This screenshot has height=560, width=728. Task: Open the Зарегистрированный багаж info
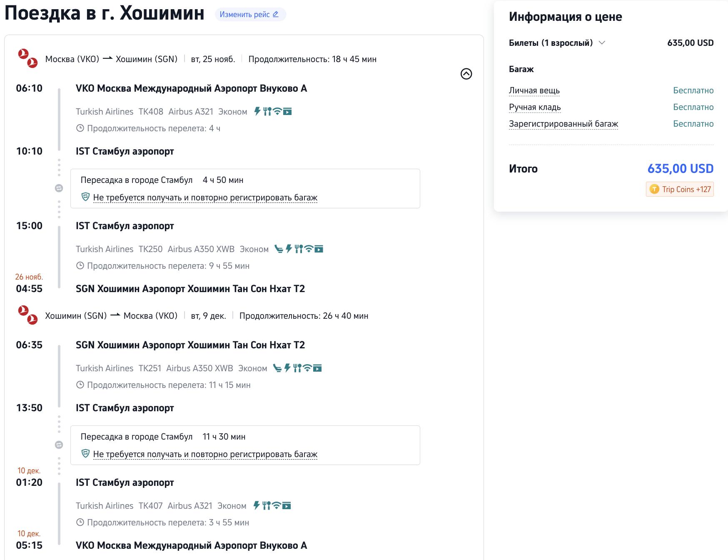pos(563,124)
